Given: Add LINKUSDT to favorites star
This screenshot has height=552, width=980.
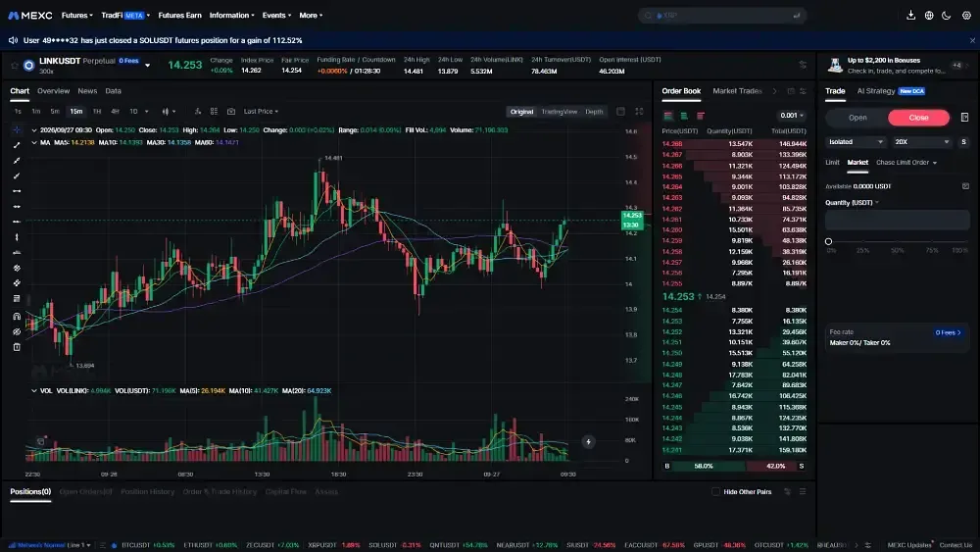Looking at the screenshot, I should [15, 65].
